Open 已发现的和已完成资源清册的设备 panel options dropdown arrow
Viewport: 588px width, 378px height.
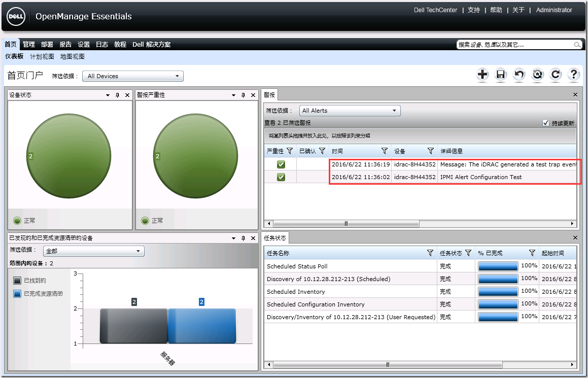(x=233, y=238)
